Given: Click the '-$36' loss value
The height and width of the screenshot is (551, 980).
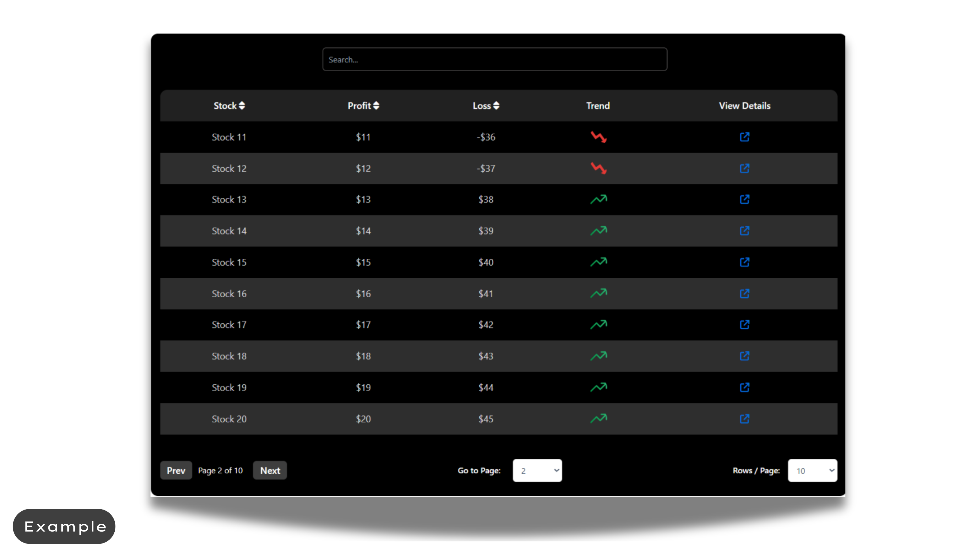Looking at the screenshot, I should point(486,137).
